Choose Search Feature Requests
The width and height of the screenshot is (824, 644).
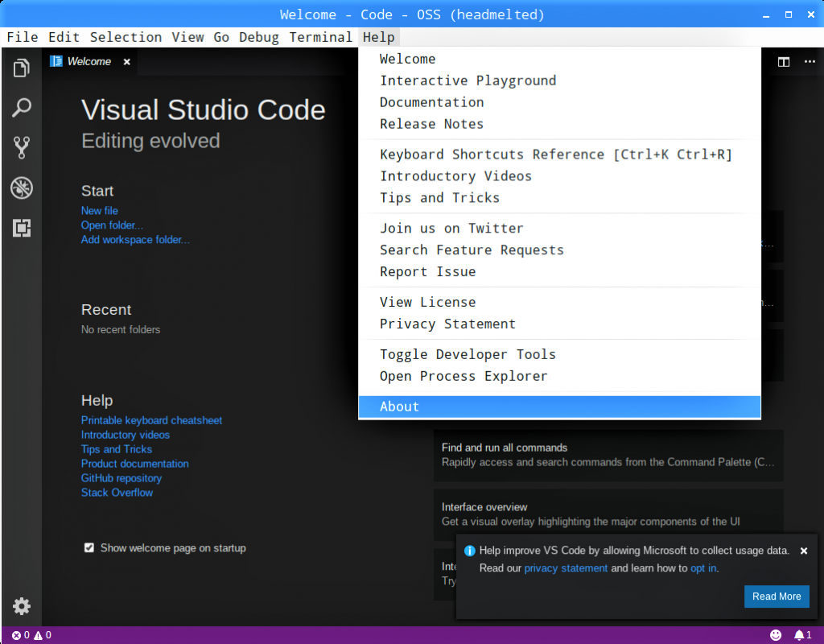(x=559, y=250)
